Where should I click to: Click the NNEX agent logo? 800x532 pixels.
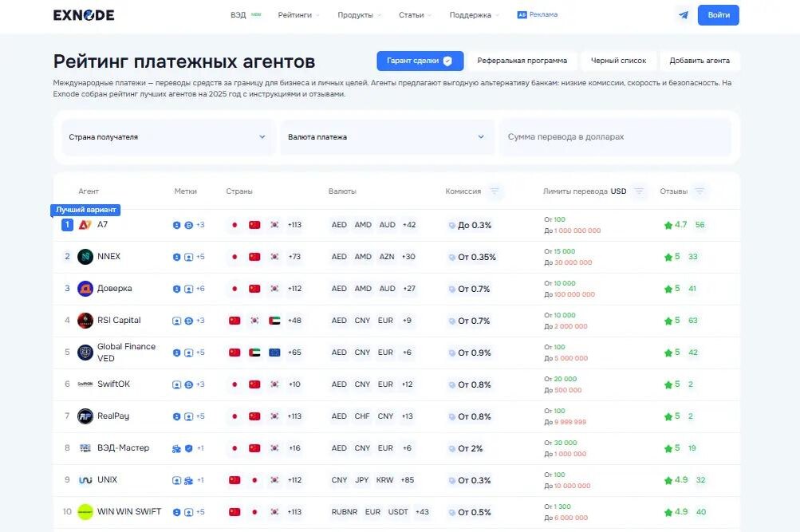click(x=85, y=257)
